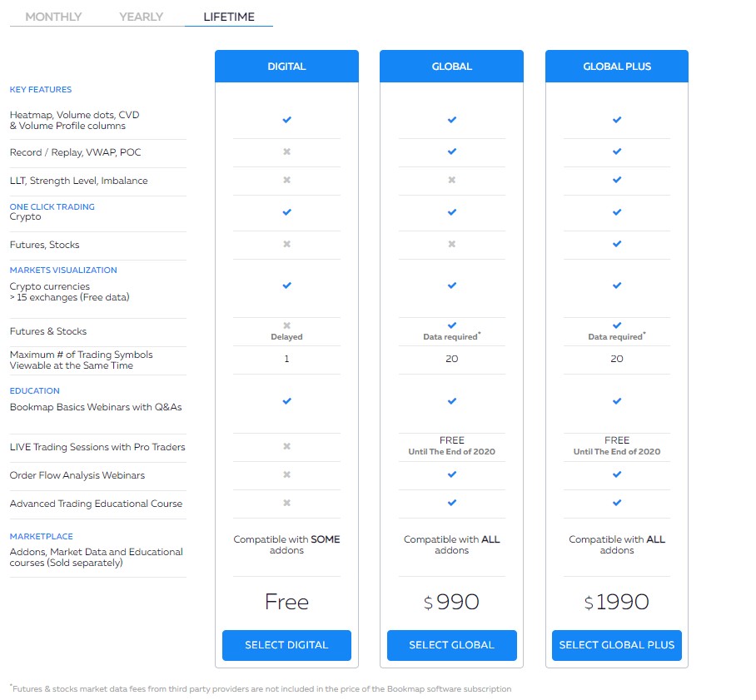Viewport: 756px width, 700px height.
Task: Click Digital checkmark for one-click Crypto trading
Action: point(287,212)
